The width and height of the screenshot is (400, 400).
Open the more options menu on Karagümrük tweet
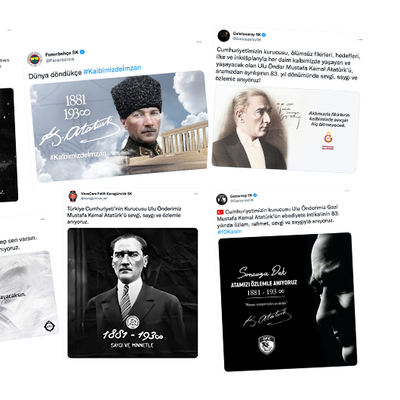196,193
